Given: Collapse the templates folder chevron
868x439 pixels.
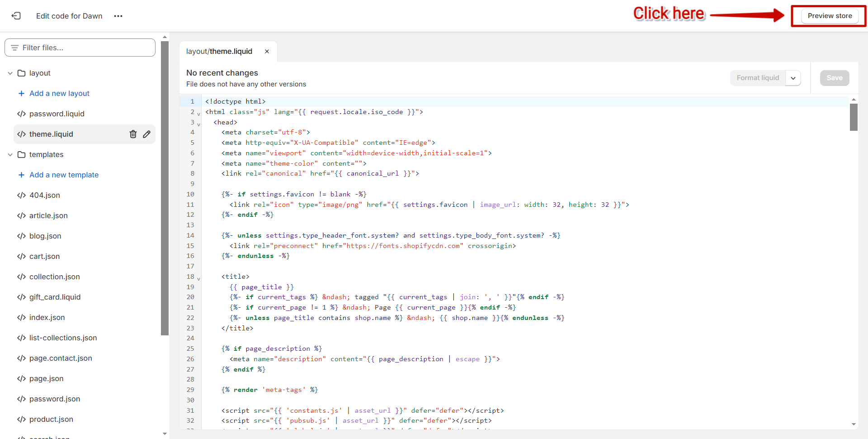Looking at the screenshot, I should click(10, 154).
